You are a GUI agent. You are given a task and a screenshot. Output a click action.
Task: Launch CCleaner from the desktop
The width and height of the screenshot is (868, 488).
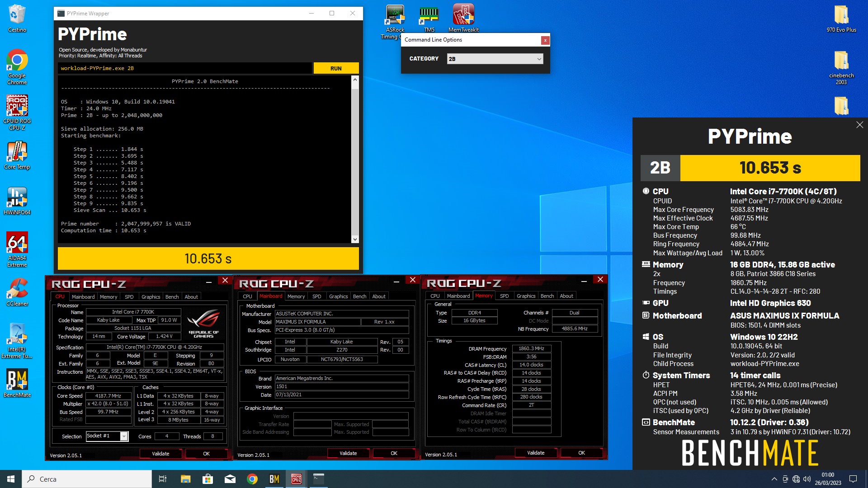click(x=17, y=291)
